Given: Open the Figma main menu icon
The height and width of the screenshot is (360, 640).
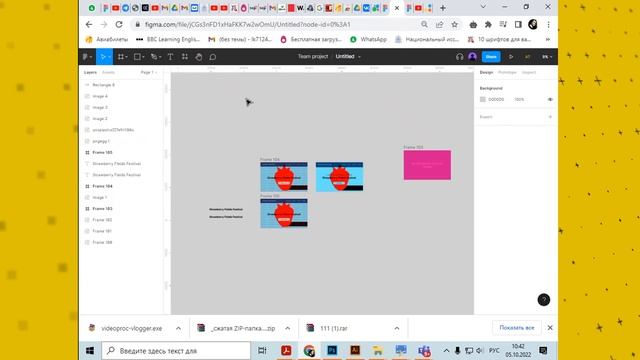Looking at the screenshot, I should pos(85,57).
